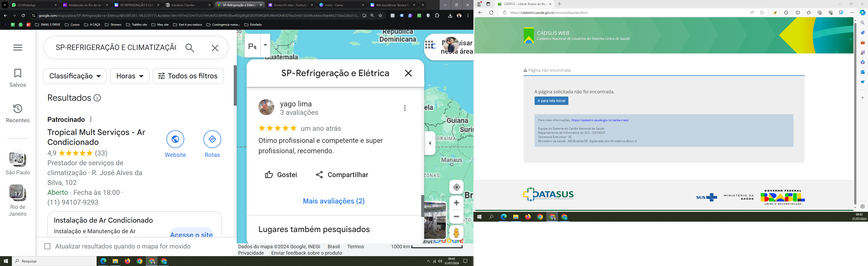Open the Exel é pra maluco bookmark folder
Screen dimensions: 868x266
pos(187,25)
